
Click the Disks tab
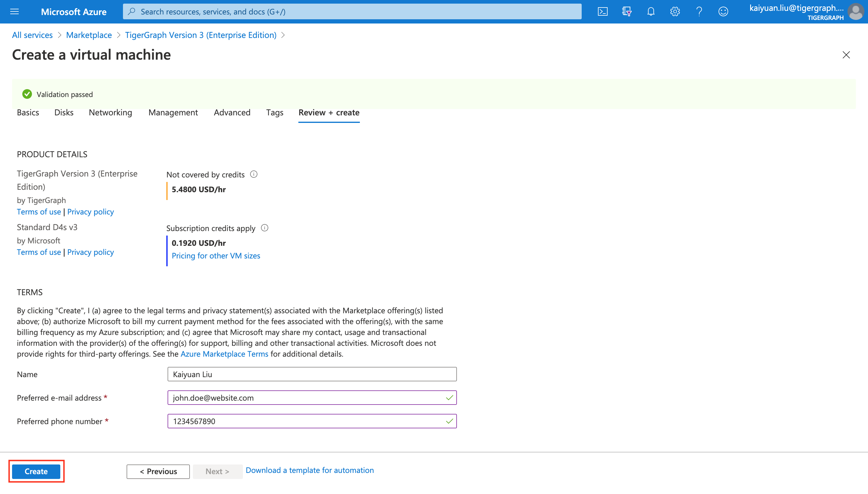(64, 112)
